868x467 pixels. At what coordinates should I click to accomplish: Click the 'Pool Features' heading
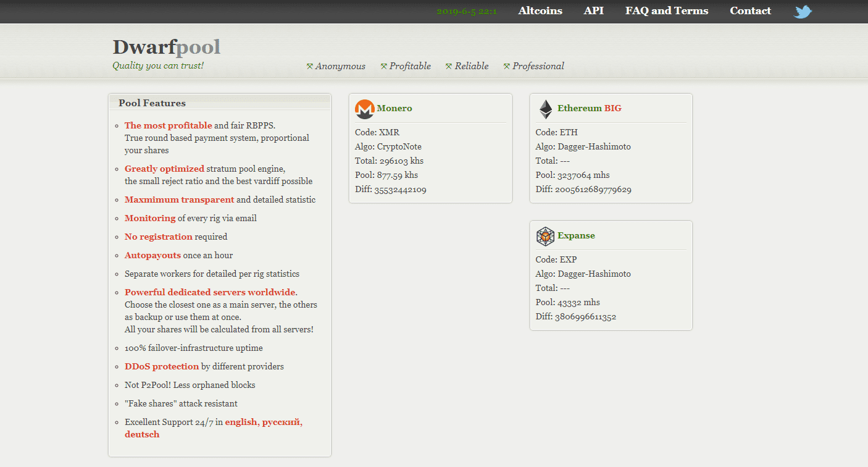[152, 103]
